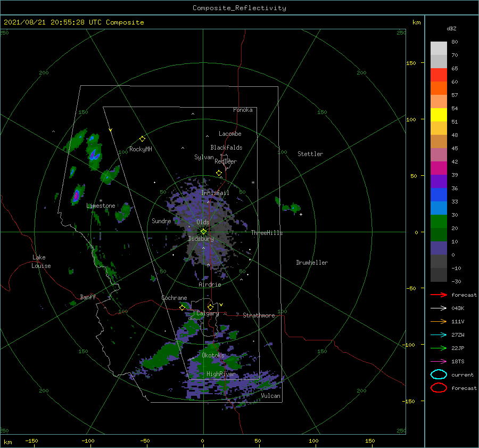Click the cyan current ellipse icon
This screenshot has height=448, width=479.
point(439,374)
